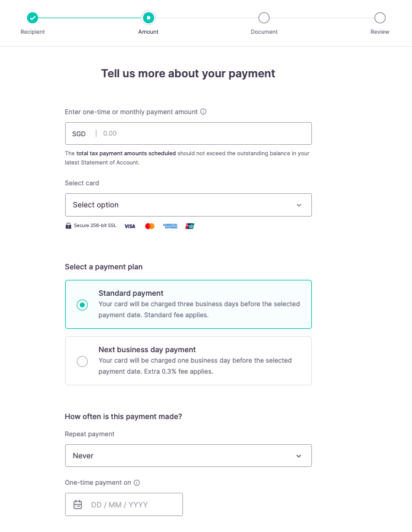This screenshot has height=532, width=412.
Task: Click the Visa card logo
Action: point(130,226)
